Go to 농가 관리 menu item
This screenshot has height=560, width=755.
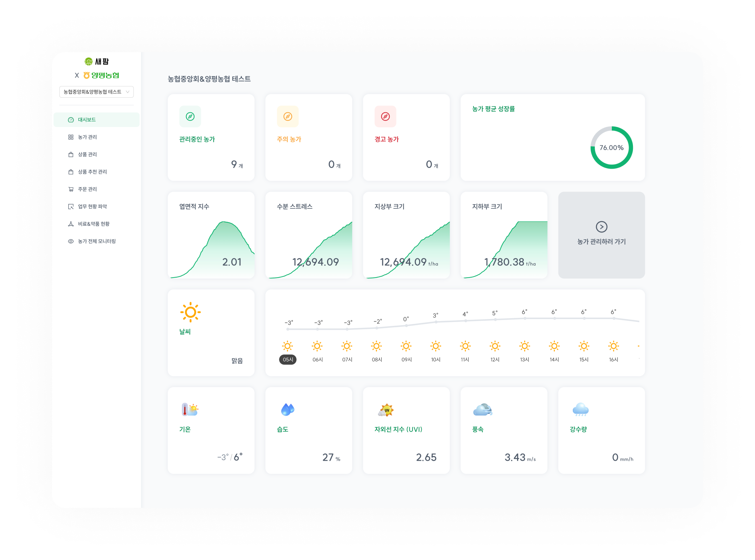88,137
